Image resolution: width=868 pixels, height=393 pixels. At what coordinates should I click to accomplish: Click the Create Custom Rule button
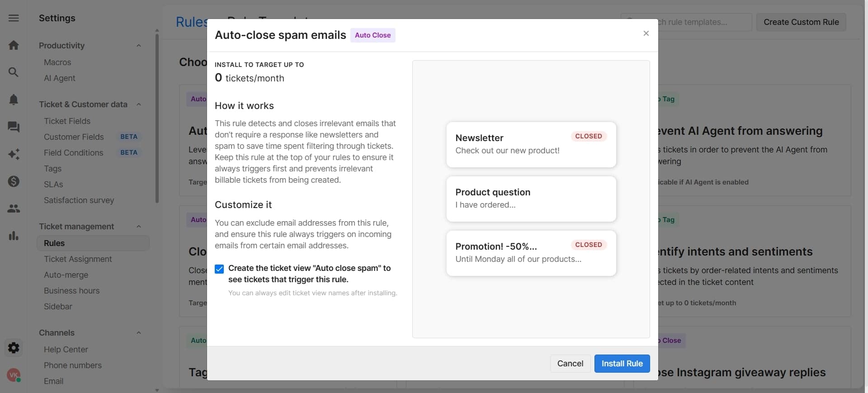point(801,22)
